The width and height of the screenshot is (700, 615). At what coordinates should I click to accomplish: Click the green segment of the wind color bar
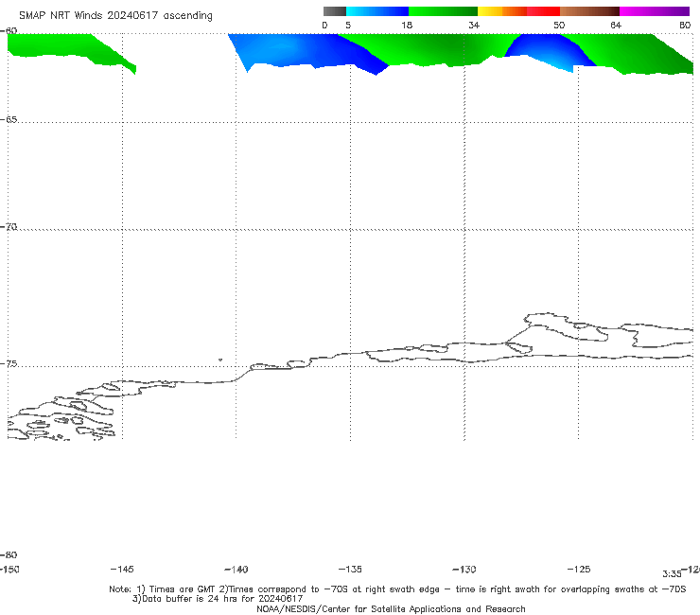click(x=443, y=11)
